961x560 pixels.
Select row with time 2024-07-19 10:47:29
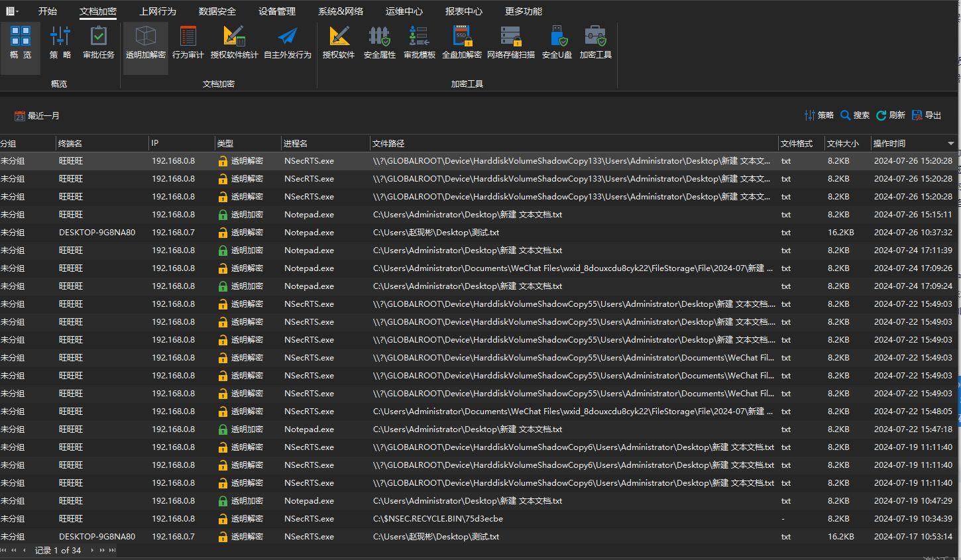(x=477, y=501)
